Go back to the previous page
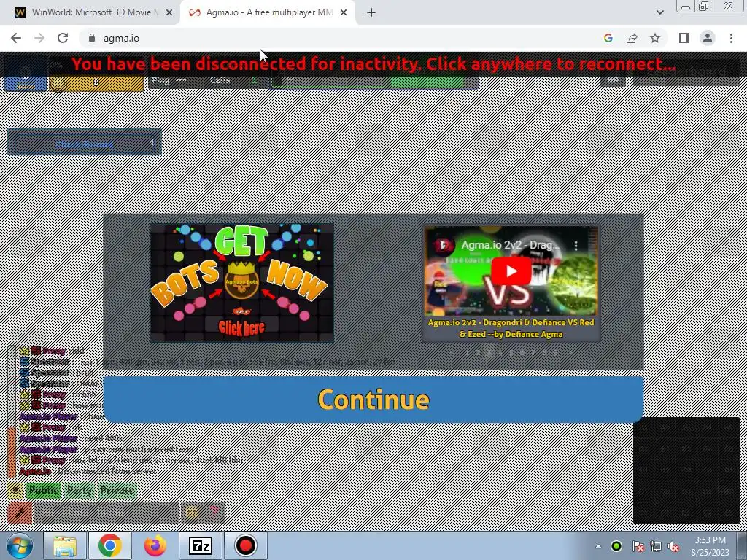The height and width of the screenshot is (560, 747). point(16,38)
